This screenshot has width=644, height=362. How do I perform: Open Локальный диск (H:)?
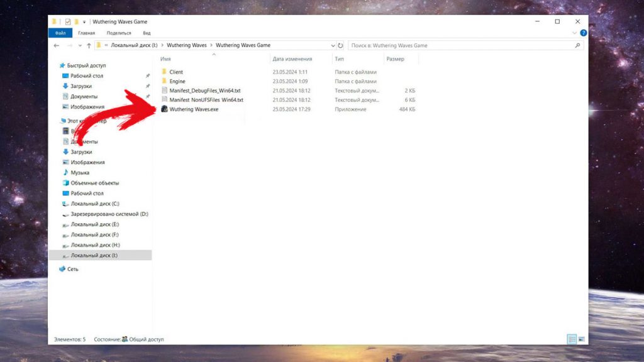click(x=95, y=245)
